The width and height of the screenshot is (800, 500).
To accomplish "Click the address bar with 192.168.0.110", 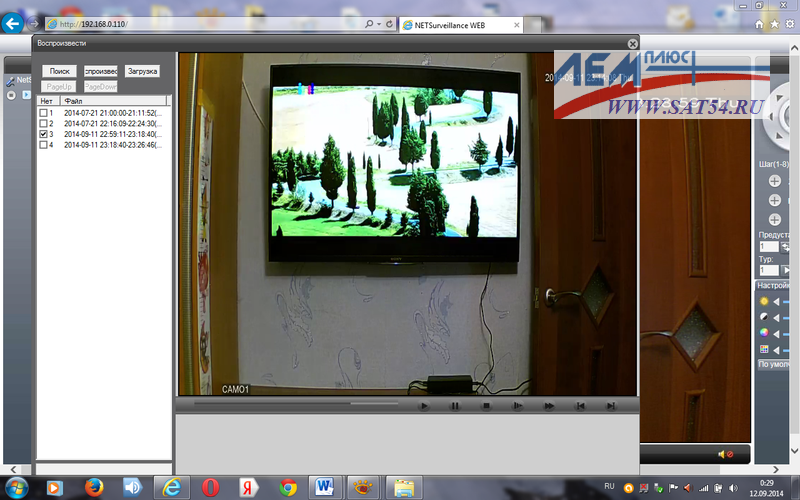I will tap(204, 24).
